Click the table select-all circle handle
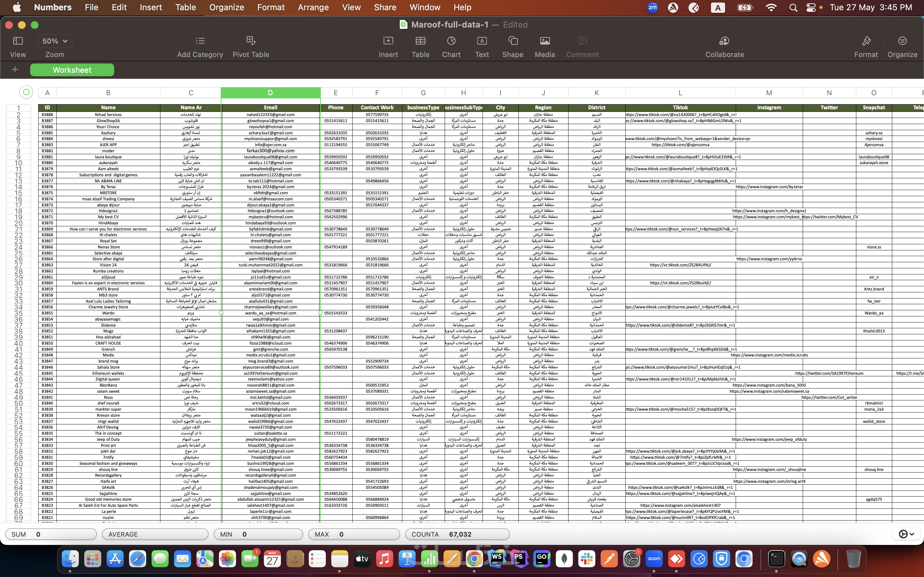 (26, 92)
